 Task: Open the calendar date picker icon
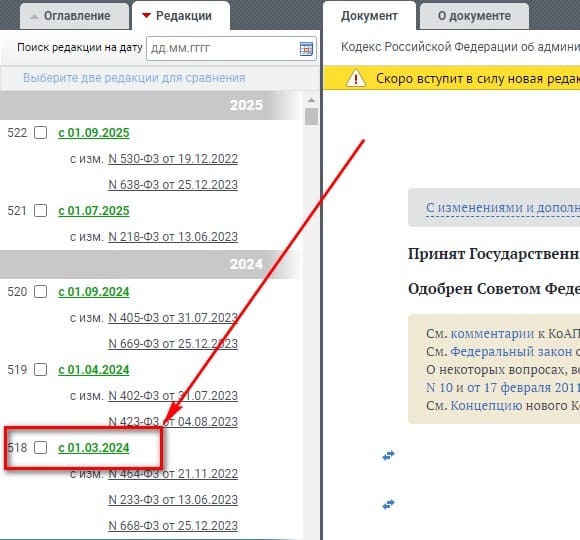(x=306, y=48)
